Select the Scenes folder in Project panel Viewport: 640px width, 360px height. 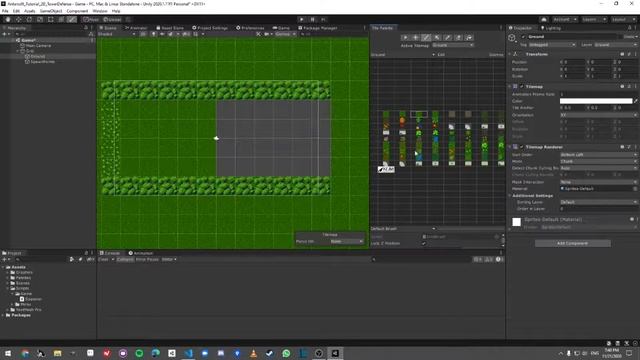23,283
